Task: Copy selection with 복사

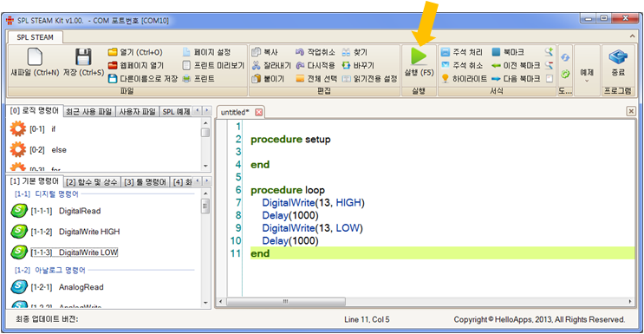Action: click(x=264, y=52)
